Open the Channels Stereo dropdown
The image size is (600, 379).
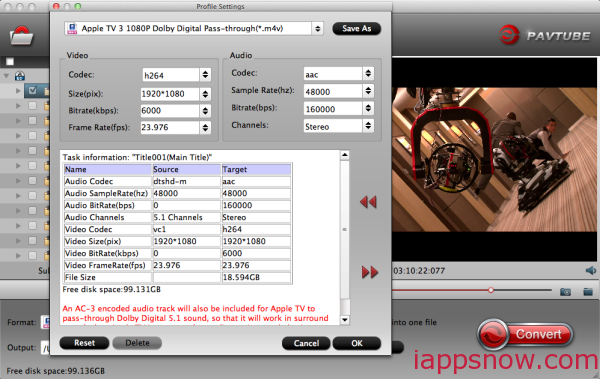368,126
